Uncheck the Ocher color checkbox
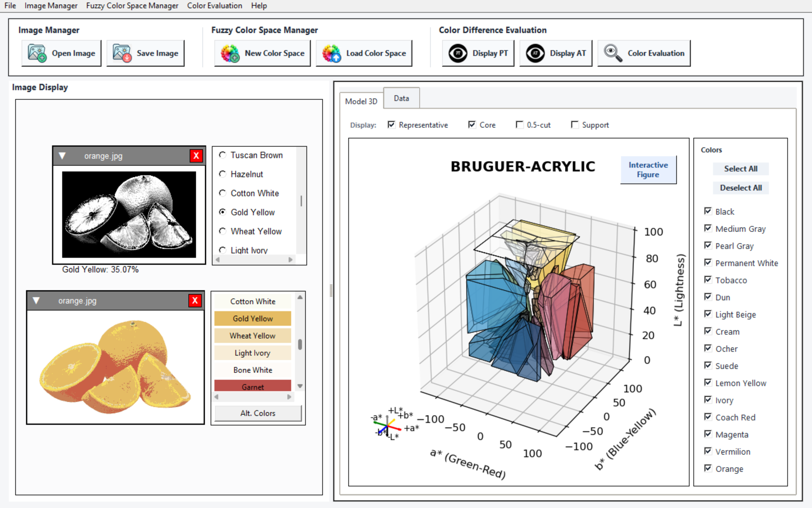The width and height of the screenshot is (812, 508). pos(708,348)
